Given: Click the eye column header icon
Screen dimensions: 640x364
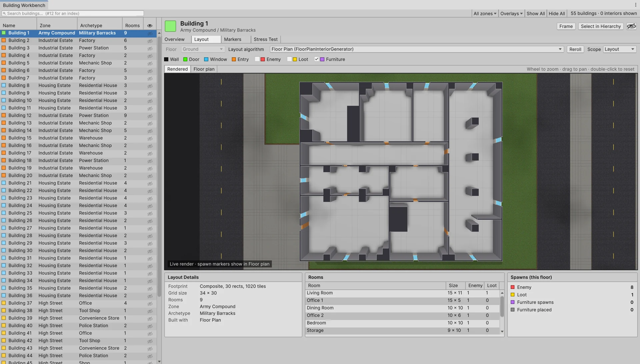Looking at the screenshot, I should (x=150, y=26).
